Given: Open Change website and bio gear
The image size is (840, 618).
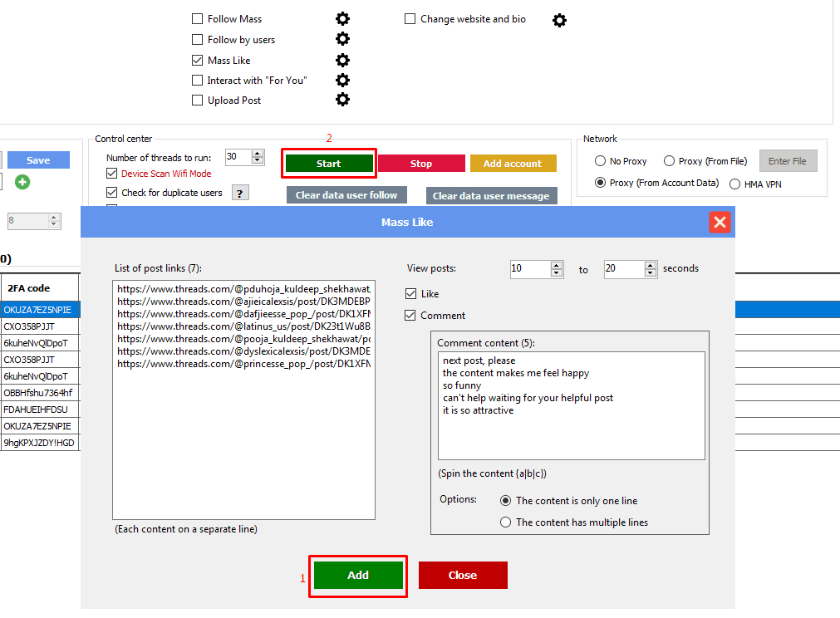Looking at the screenshot, I should click(559, 20).
